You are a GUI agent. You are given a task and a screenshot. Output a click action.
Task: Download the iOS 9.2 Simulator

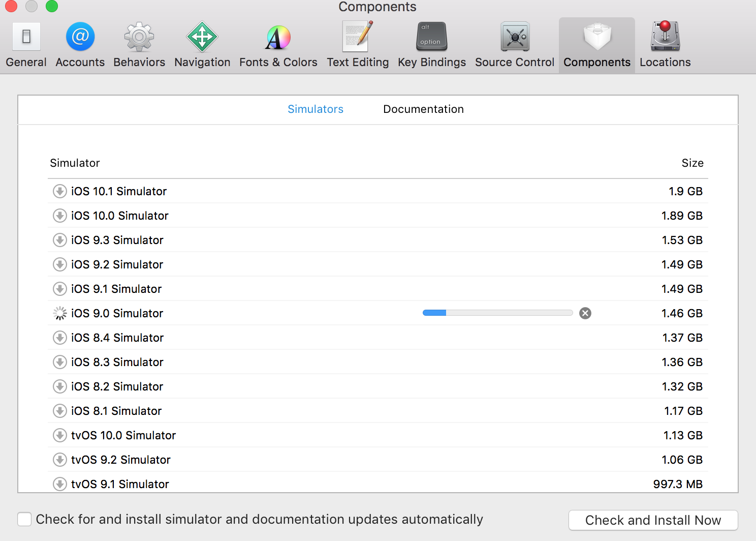pos(60,264)
